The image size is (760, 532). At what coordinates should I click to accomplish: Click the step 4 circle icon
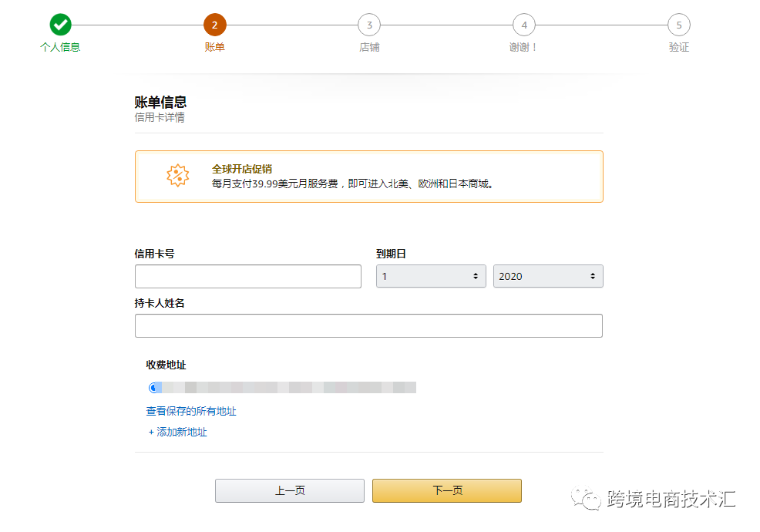click(x=524, y=25)
